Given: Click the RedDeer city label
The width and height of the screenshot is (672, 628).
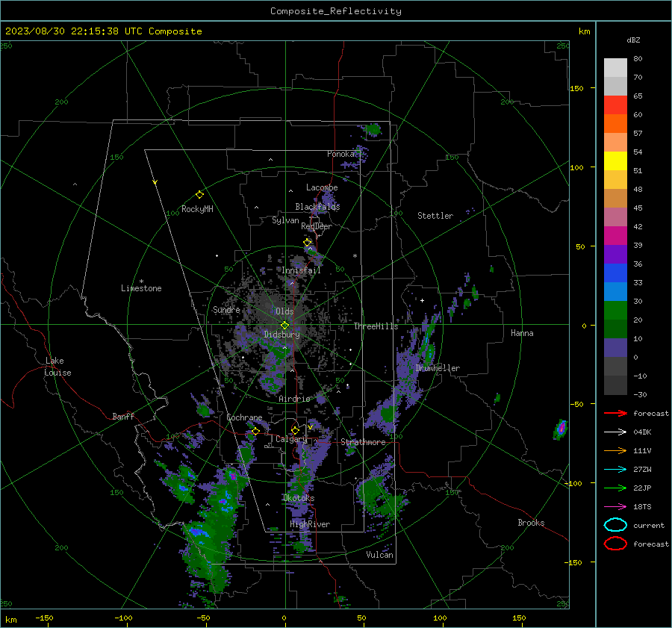Looking at the screenshot, I should pos(317,226).
